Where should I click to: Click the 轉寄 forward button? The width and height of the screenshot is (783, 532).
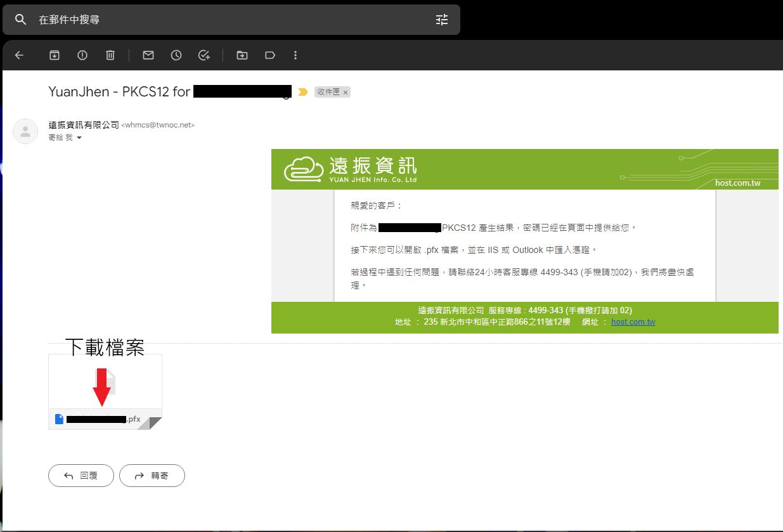point(152,476)
